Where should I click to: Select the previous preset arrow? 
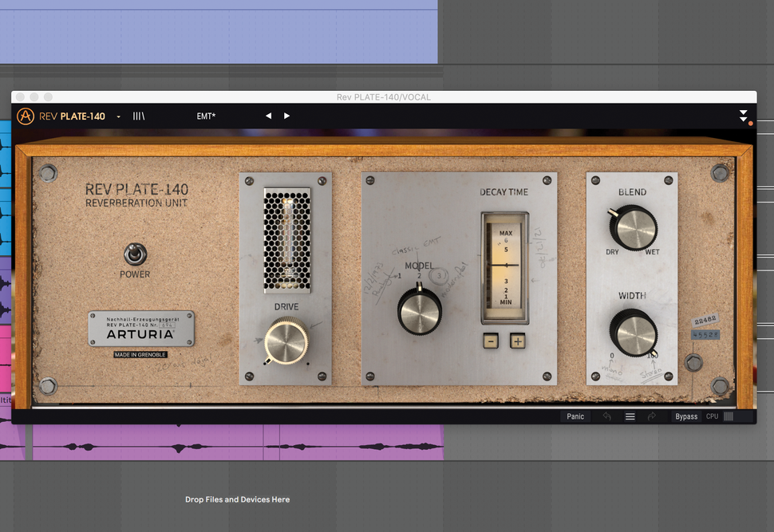(269, 116)
